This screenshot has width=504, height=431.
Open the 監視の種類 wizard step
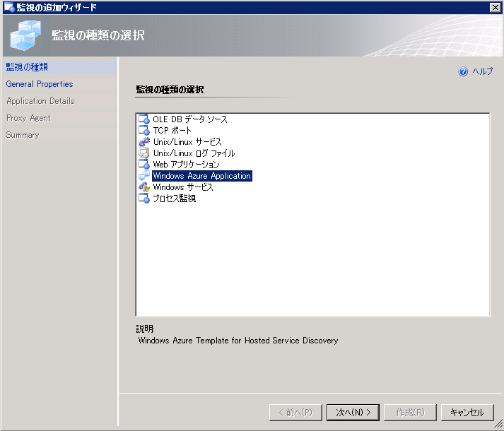pos(60,67)
